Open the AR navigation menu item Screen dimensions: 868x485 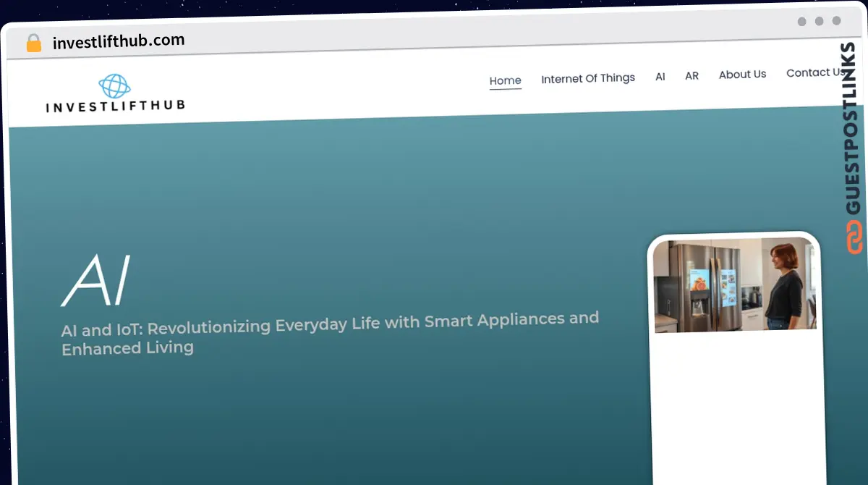pos(692,75)
